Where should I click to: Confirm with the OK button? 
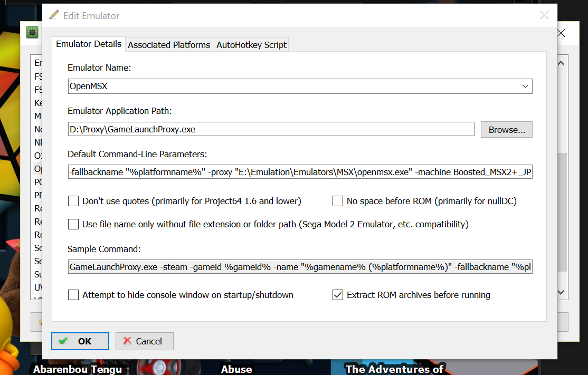tap(80, 341)
